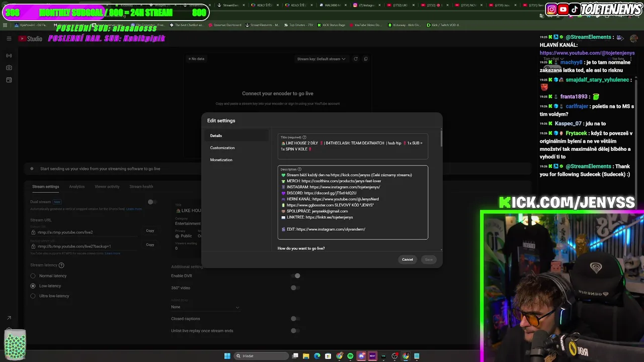Open OBS Studio from the taskbar
This screenshot has width=644, height=362.
394,356
